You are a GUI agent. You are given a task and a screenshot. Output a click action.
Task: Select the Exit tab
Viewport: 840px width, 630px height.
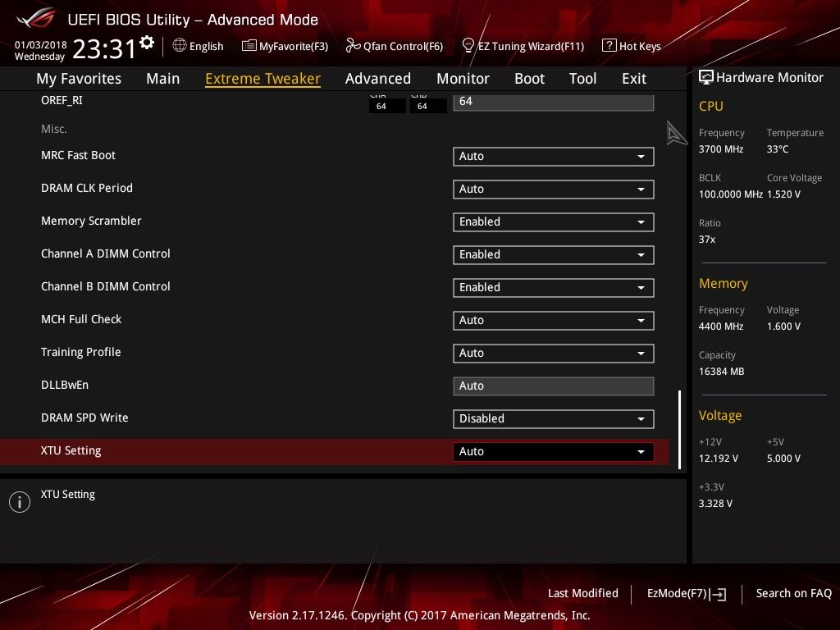(x=634, y=79)
